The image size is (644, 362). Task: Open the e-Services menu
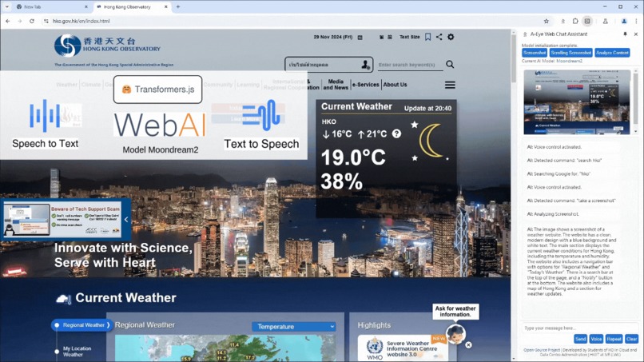365,85
